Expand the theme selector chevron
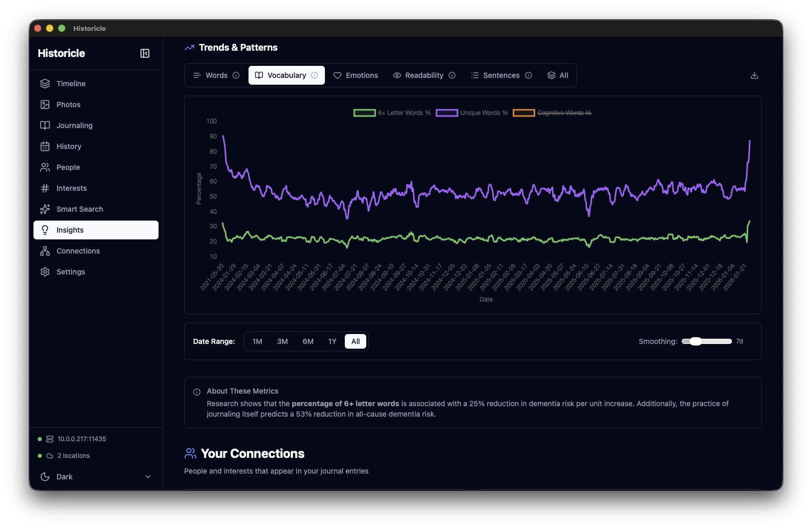The image size is (812, 529). pyautogui.click(x=148, y=477)
